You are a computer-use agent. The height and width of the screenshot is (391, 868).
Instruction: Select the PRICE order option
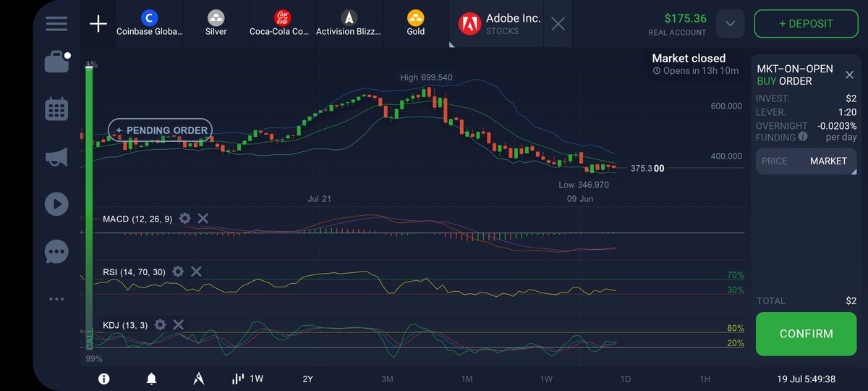(774, 161)
